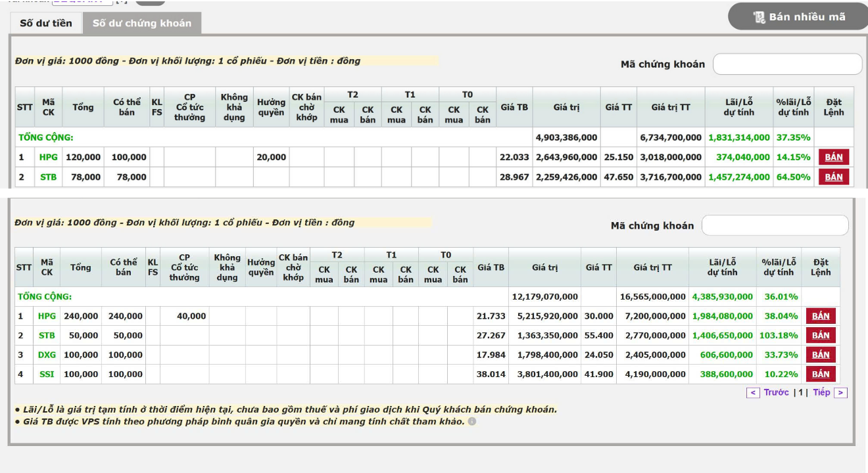Go to next page via Tiếp
The image size is (868, 473).
click(x=821, y=393)
